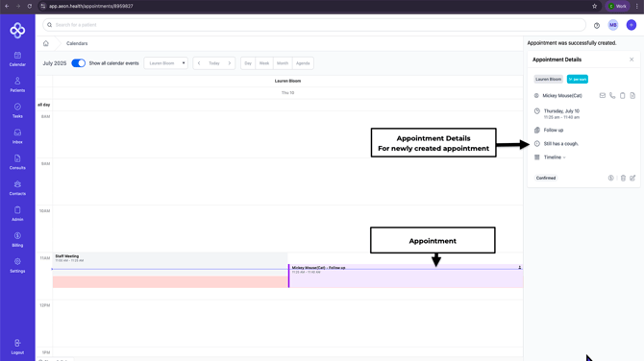Open the Calendar sidebar section
Screen dimensions: 644x361
click(17, 60)
